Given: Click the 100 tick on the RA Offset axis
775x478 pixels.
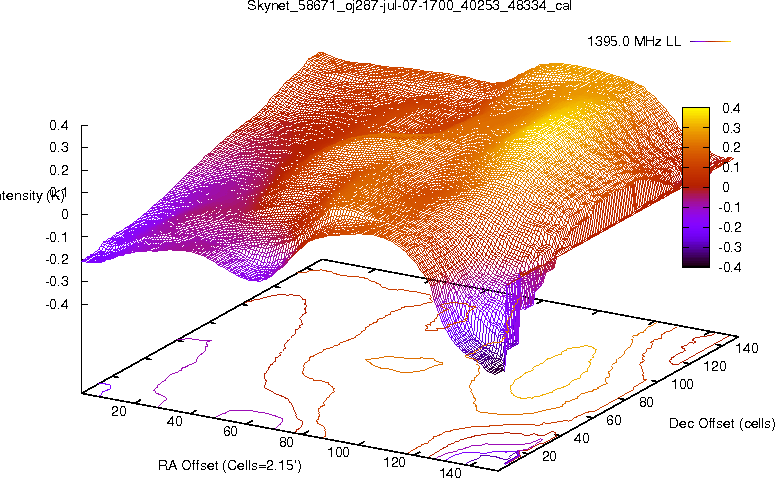Looking at the screenshot, I should coord(339,452).
